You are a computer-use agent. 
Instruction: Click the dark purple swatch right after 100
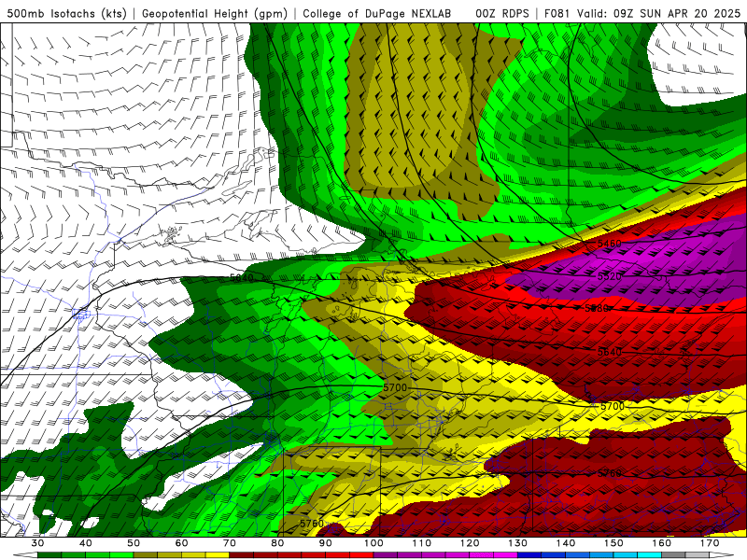tap(386, 555)
